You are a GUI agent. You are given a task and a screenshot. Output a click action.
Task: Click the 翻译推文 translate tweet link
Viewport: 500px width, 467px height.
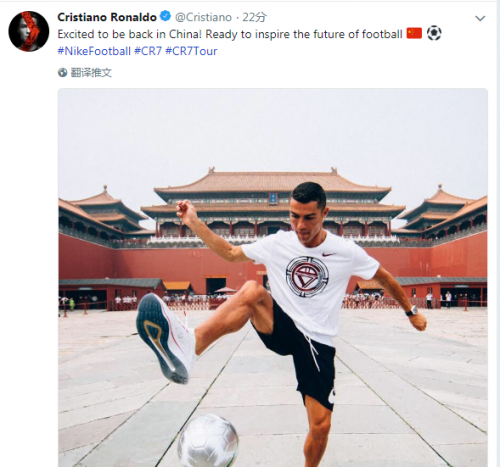coord(91,73)
